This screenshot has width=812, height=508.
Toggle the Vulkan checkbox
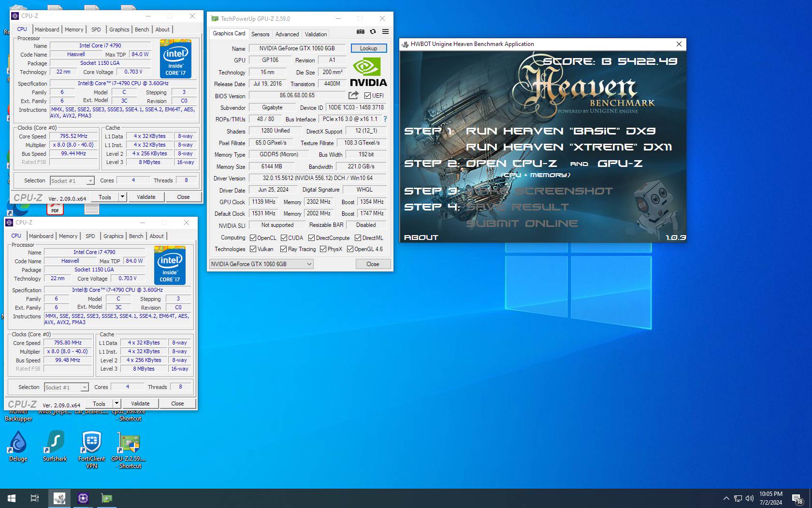253,249
